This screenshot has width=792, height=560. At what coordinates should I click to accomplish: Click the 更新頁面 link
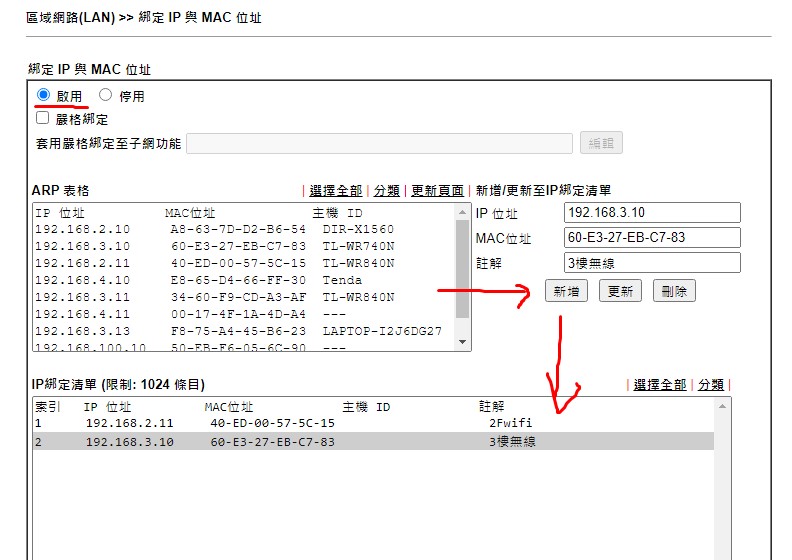(437, 190)
